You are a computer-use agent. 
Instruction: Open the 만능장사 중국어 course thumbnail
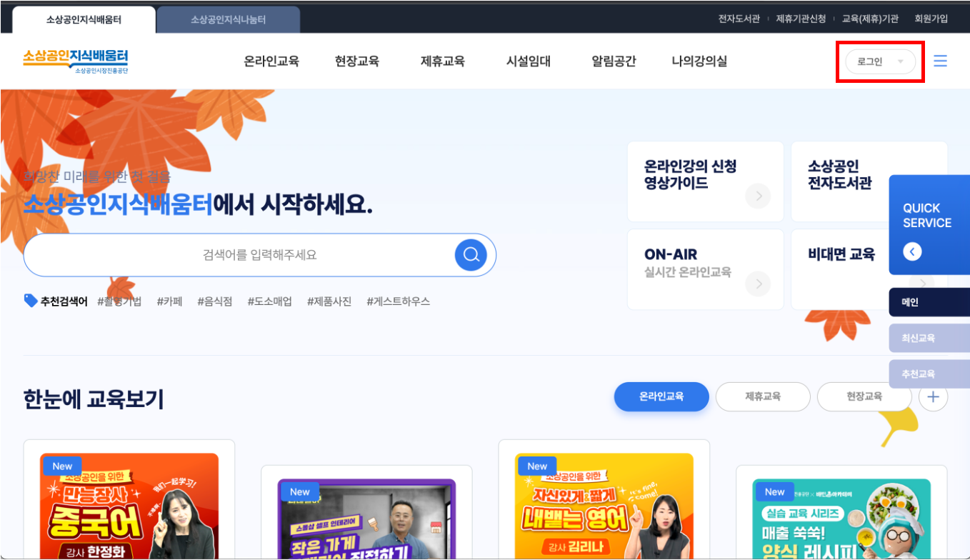pos(129,506)
